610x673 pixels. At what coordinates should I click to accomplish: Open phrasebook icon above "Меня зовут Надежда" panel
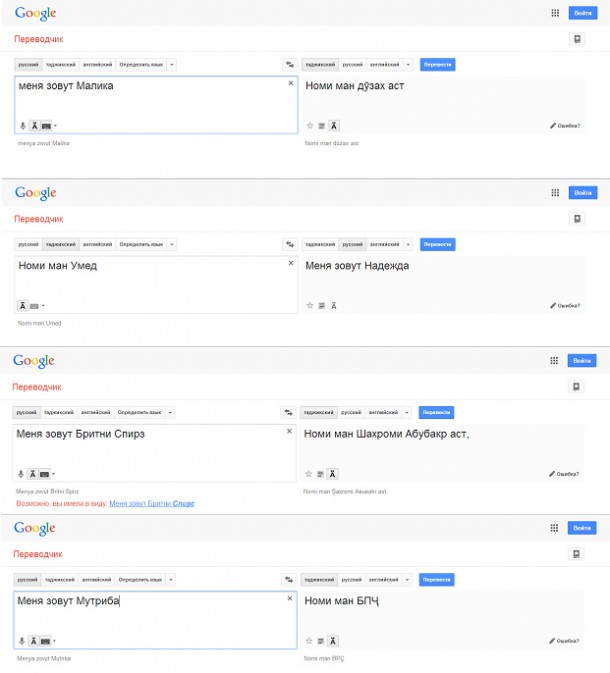point(577,219)
